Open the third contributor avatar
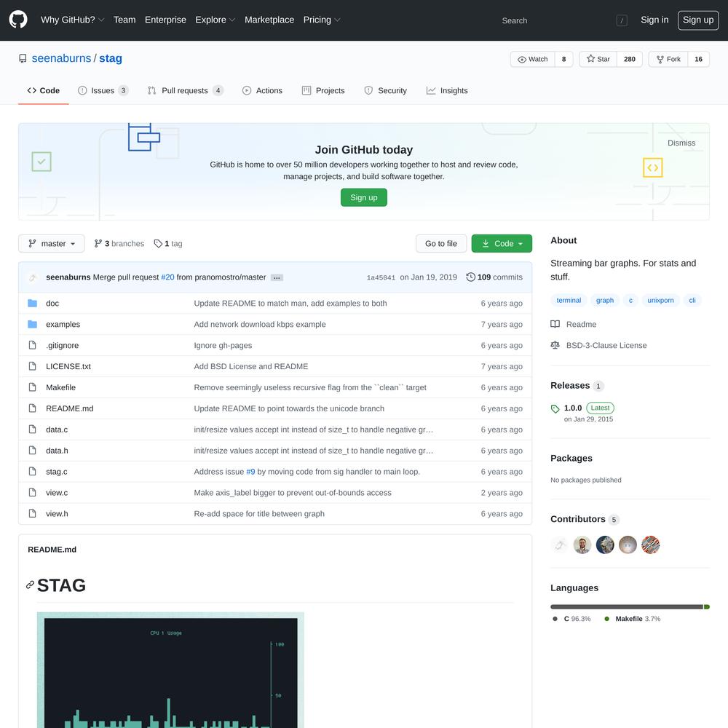 tap(604, 545)
